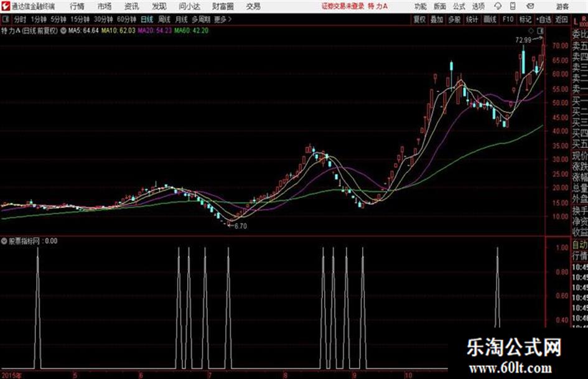Click the 自动 label in right panel

(579, 245)
